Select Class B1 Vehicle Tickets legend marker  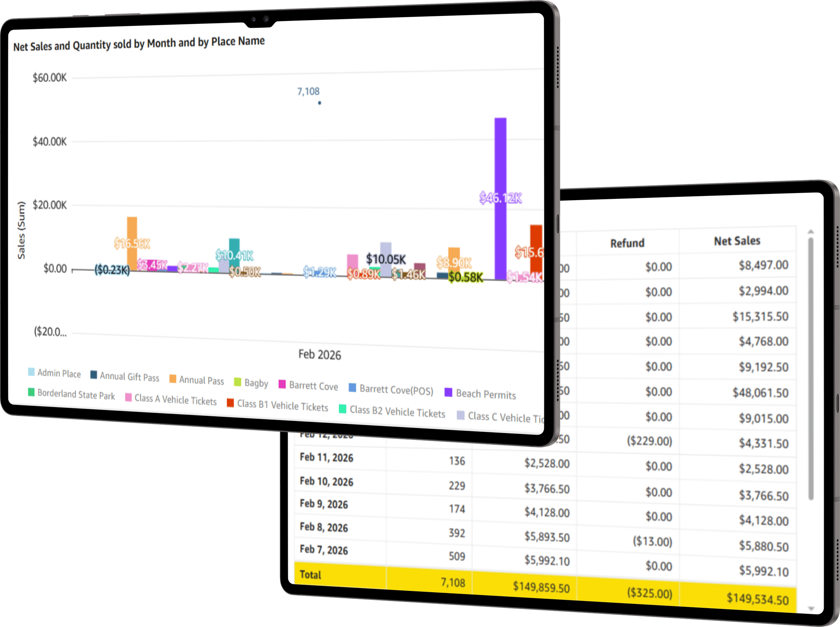230,403
